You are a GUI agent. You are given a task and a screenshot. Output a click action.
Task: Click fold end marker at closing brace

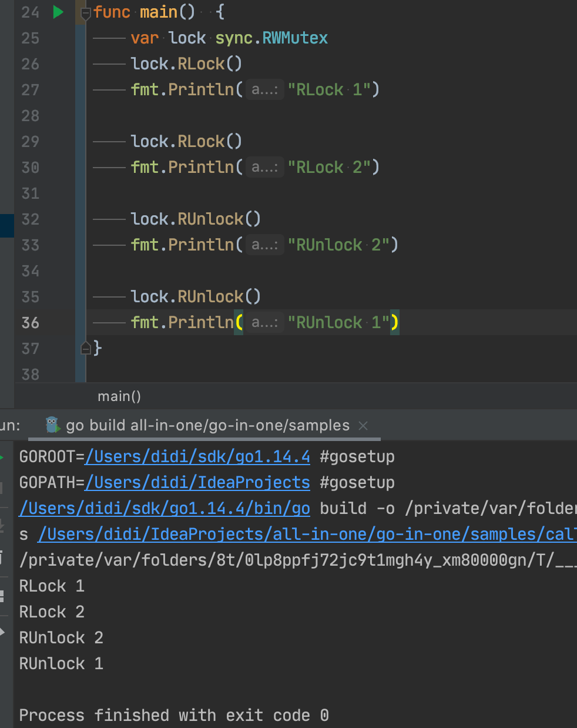coord(85,348)
